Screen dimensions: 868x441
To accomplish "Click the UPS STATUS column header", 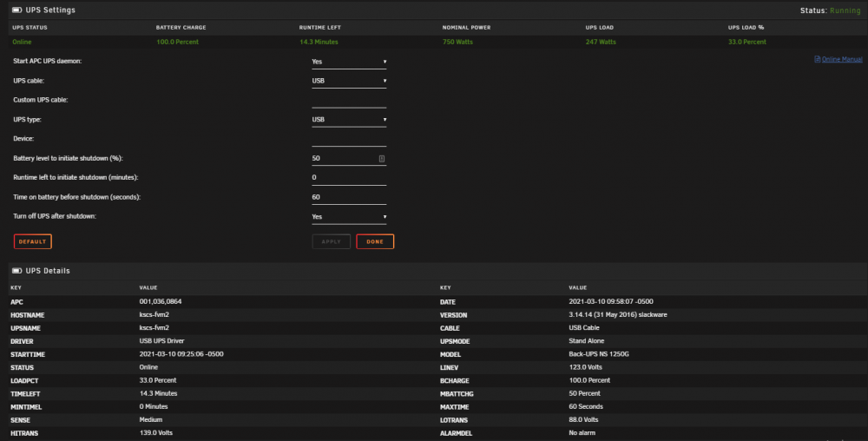I will (30, 28).
